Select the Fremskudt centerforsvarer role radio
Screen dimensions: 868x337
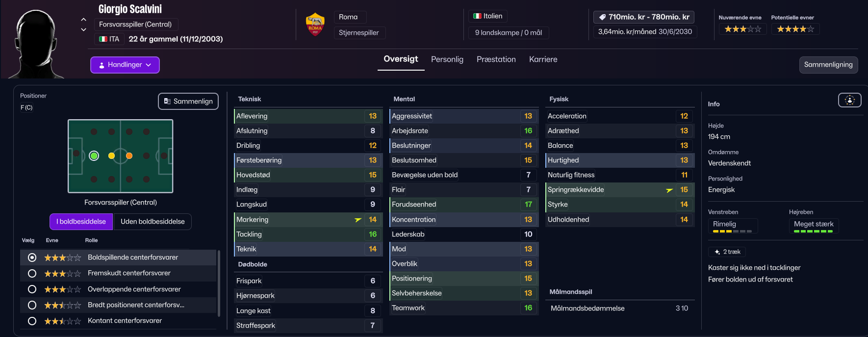tap(32, 273)
